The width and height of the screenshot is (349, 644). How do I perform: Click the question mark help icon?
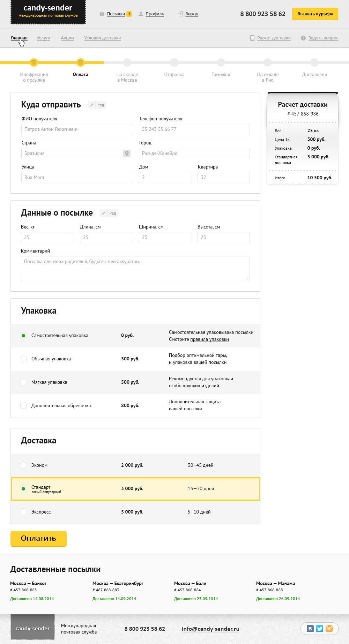click(303, 38)
